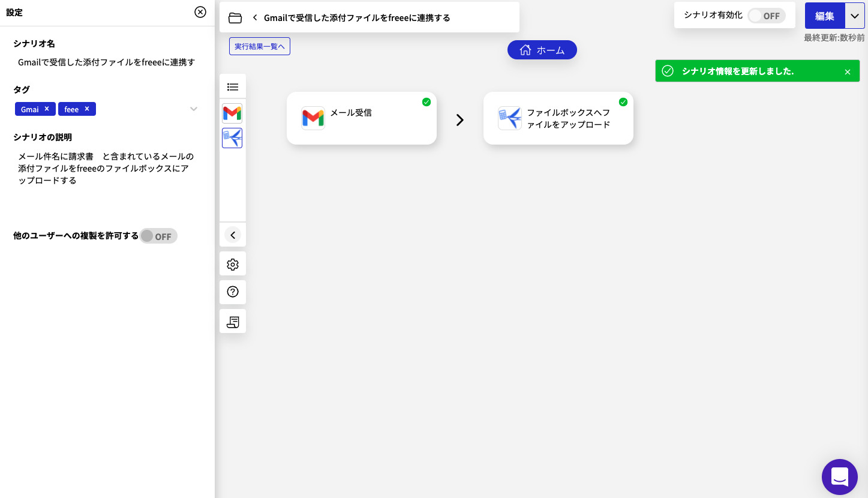
Task: Remove the Gmai tag
Action: click(47, 109)
